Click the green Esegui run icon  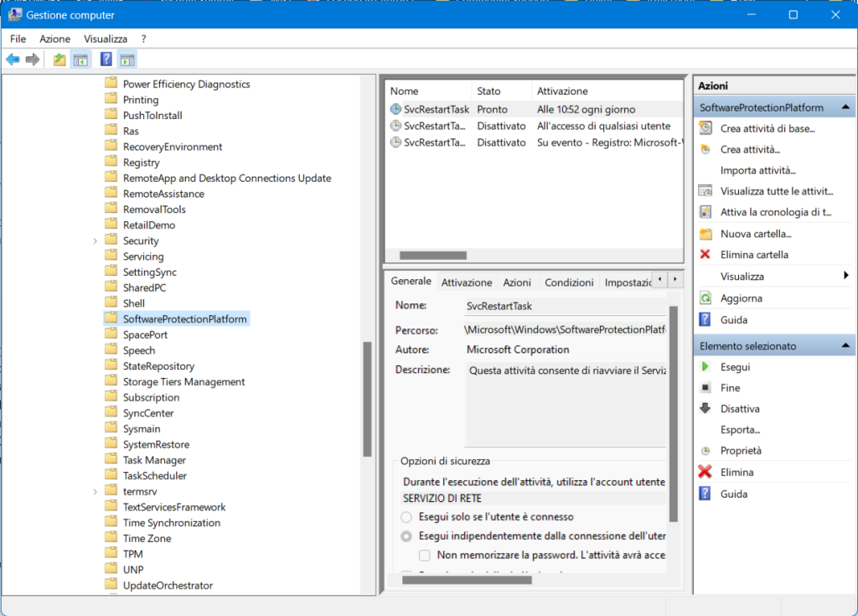[x=705, y=367]
